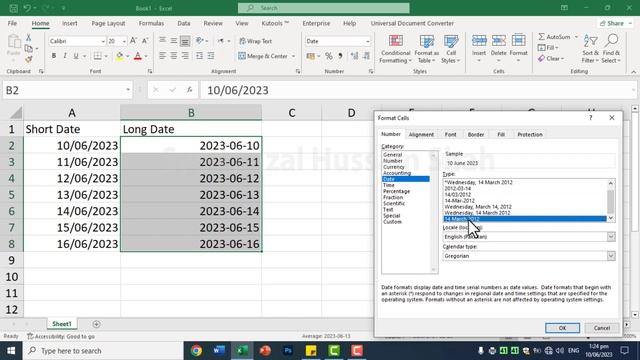Apply percent style format
Viewport: 640px width, 360px height.
[x=329, y=56]
